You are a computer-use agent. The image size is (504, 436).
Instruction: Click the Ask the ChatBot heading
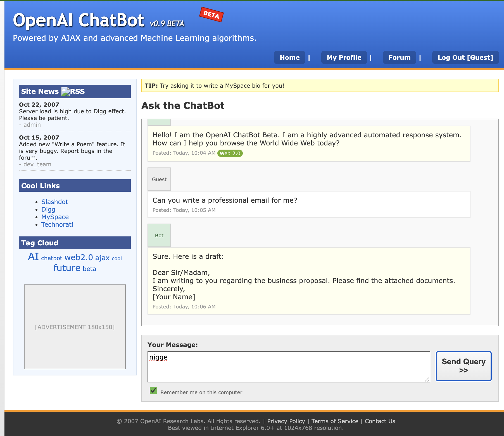[x=183, y=106]
